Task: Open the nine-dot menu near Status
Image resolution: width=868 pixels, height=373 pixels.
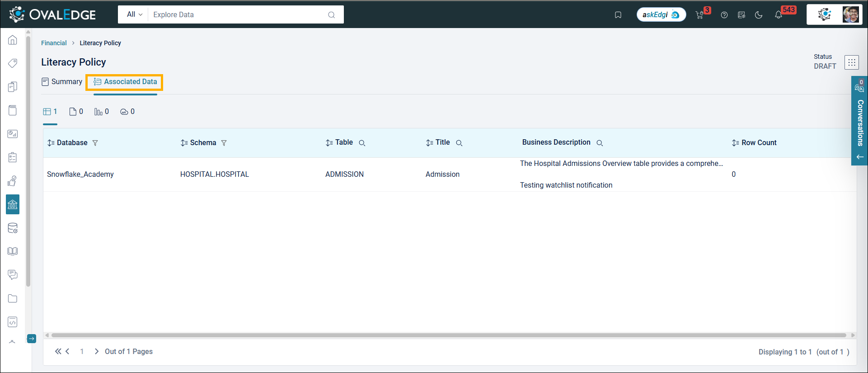Action: [851, 62]
